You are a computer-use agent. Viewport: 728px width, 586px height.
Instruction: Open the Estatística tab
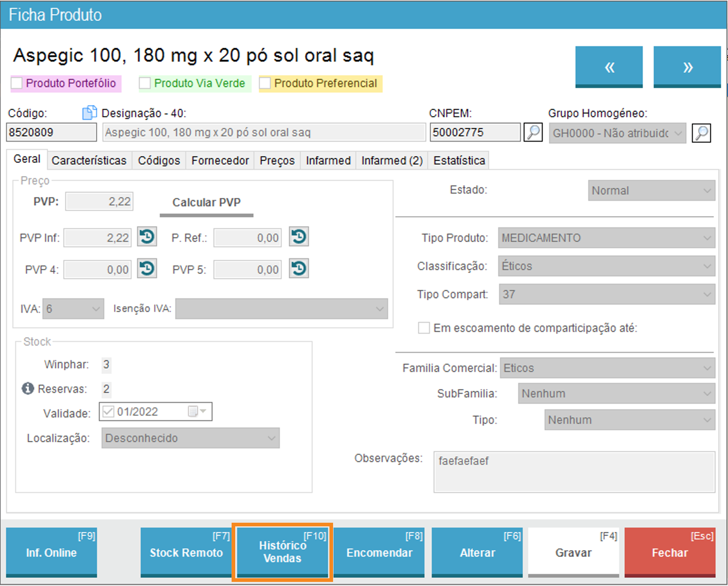[x=459, y=160]
